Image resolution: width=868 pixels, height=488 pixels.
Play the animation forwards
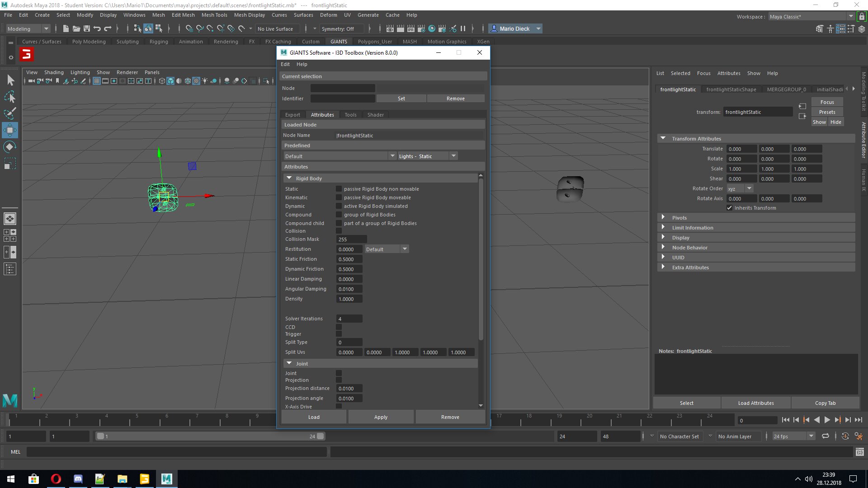pos(827,420)
